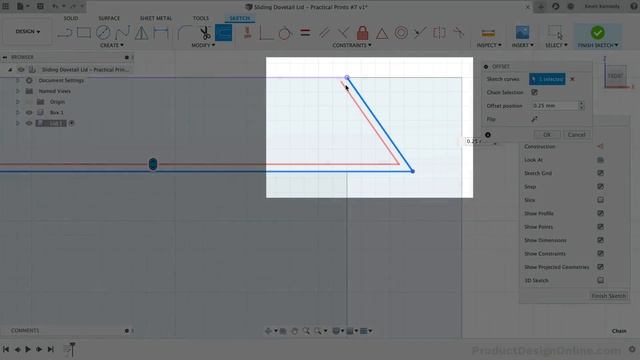
Task: Click Finish Sketch in the palette
Action: point(608,296)
